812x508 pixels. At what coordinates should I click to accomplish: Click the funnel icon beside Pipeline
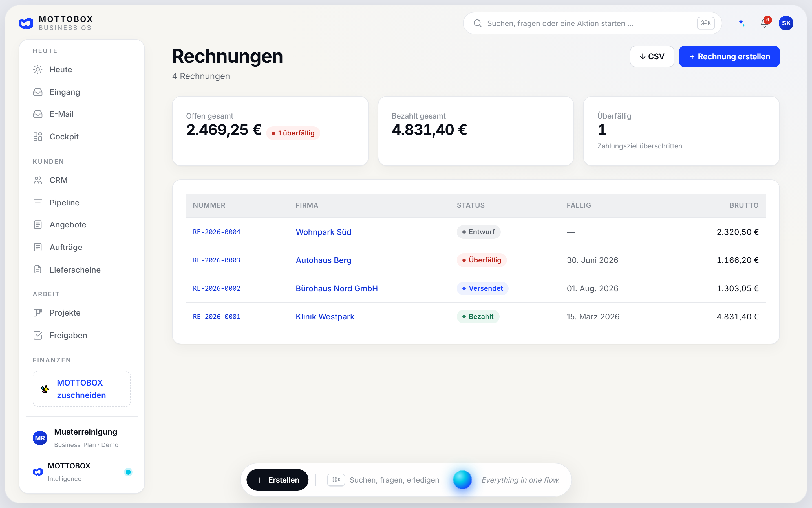click(x=38, y=202)
